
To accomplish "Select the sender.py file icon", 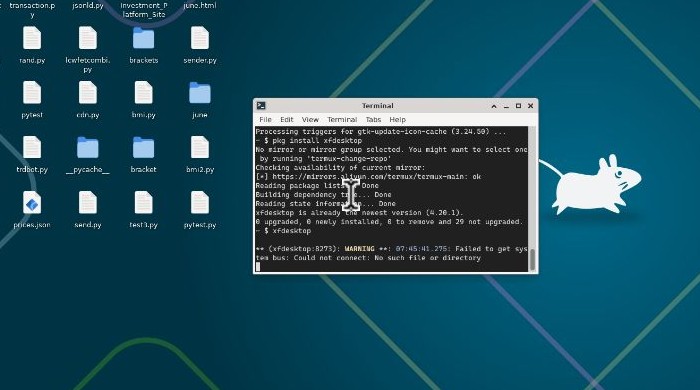I will point(200,38).
